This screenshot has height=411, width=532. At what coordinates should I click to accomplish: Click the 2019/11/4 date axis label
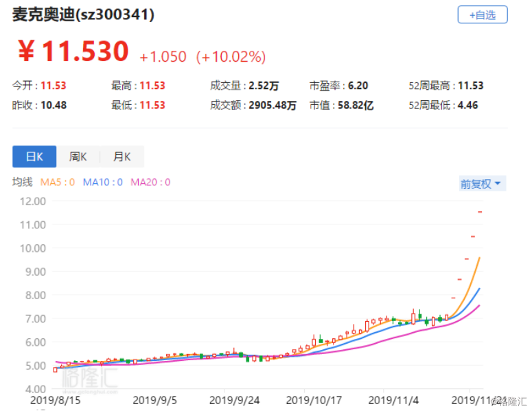[x=393, y=401]
